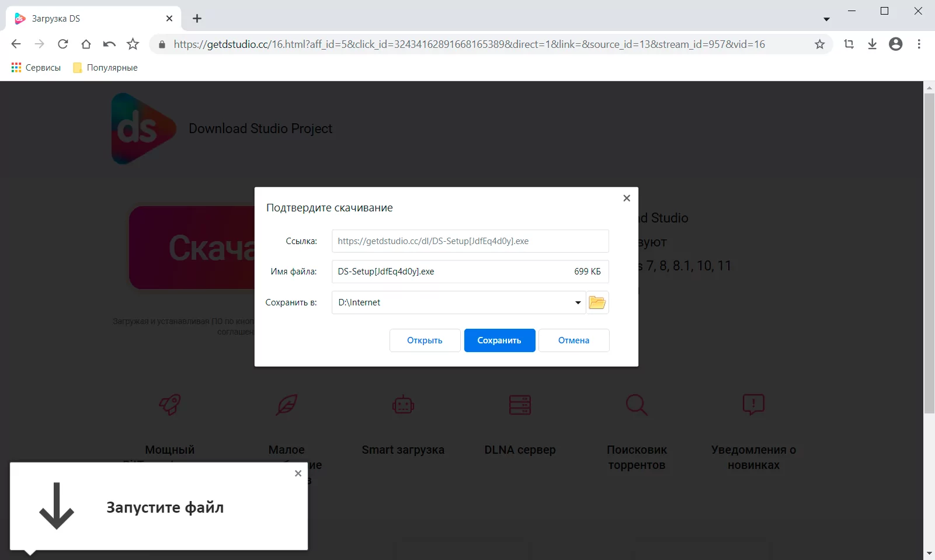Click the down-arrow icon in the popup
Viewport: 935px width, 560px height.
click(x=57, y=506)
